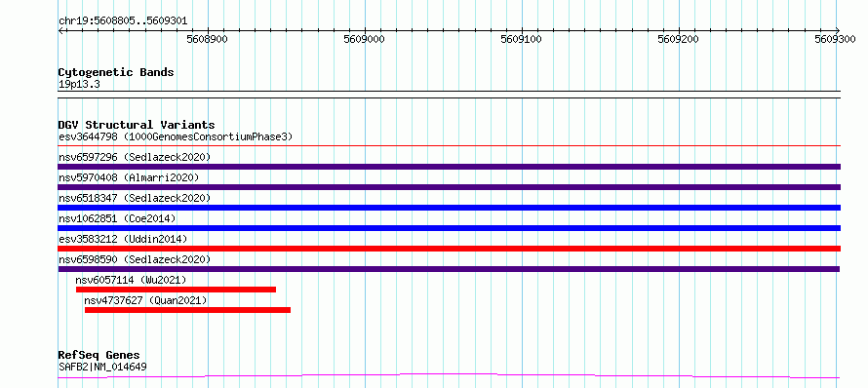The image size is (868, 388).
Task: Click the DGV Structural Variants track title
Action: 137,125
